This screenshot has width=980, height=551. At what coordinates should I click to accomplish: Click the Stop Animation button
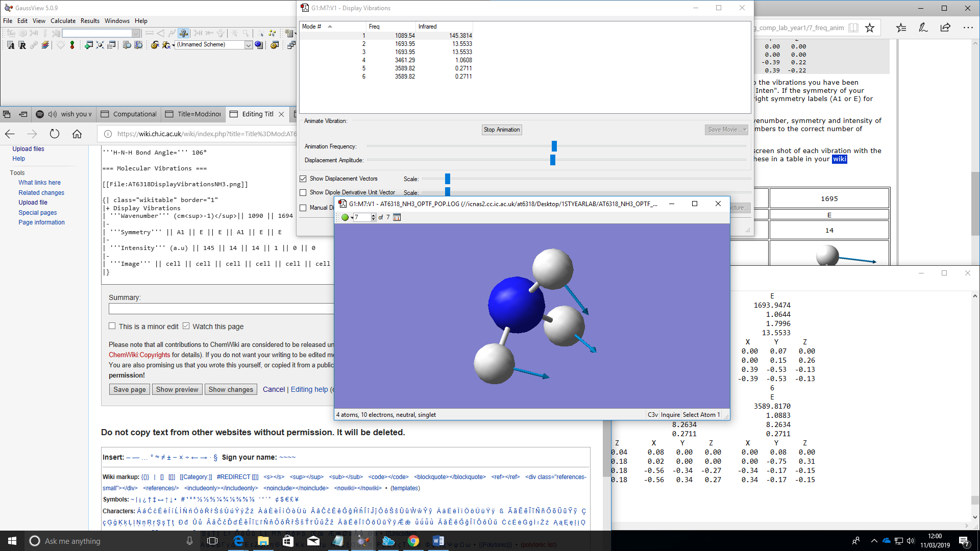point(501,130)
